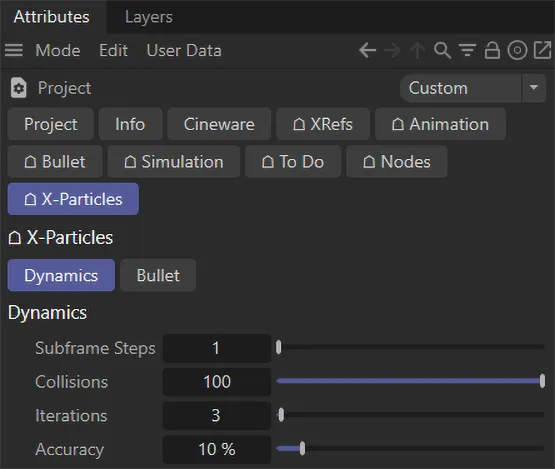Open the User Data menu

tap(184, 50)
